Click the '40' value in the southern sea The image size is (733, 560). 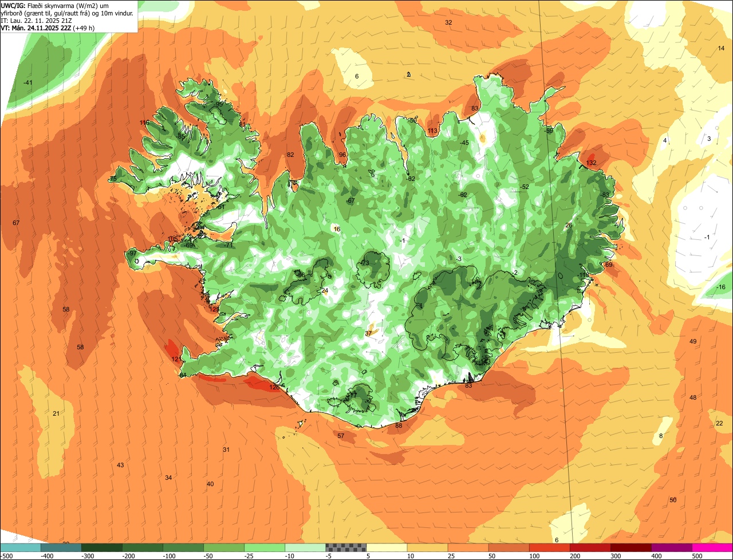tap(210, 484)
